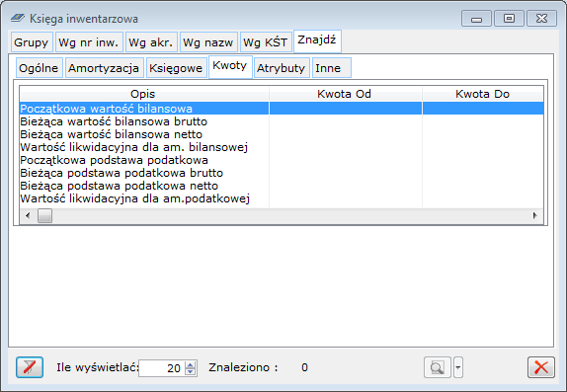The image size is (567, 392).
Task: Increase the Ile wyświetlać value with up arrow
Action: [191, 364]
